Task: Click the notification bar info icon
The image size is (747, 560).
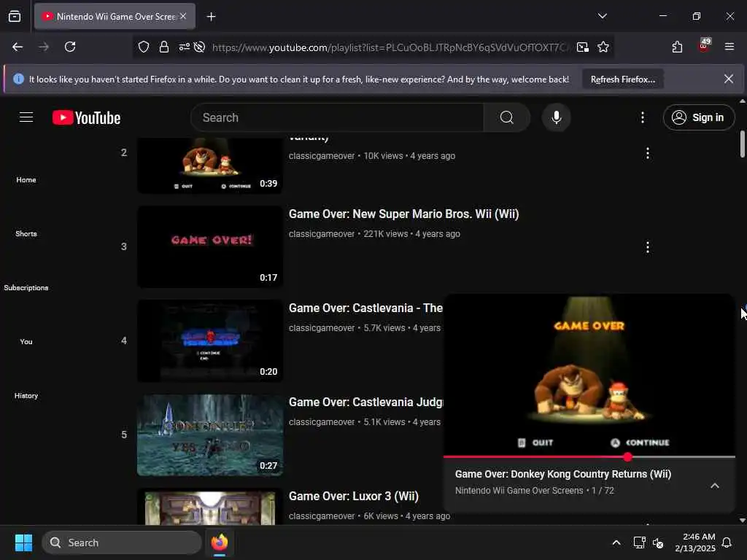Action: 18,79
